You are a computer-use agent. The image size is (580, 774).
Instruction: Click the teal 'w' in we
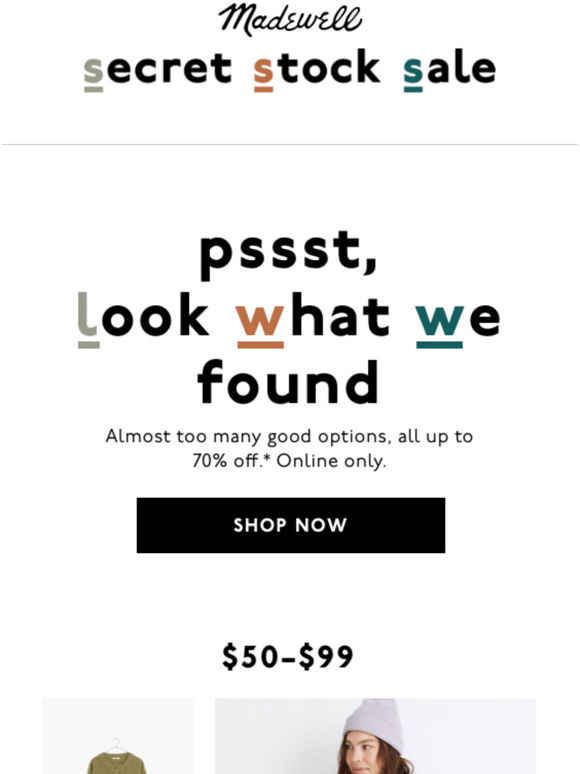(439, 325)
